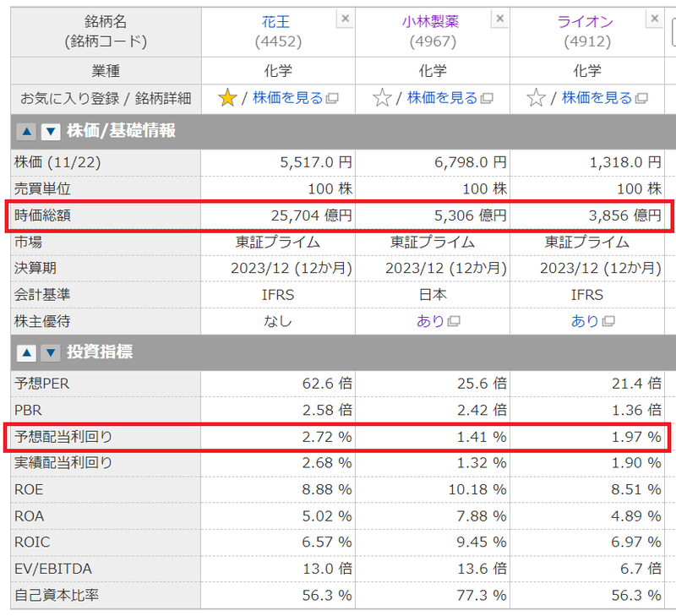
Task: Select 花王 market cap 25,704 億円
Action: point(311,215)
